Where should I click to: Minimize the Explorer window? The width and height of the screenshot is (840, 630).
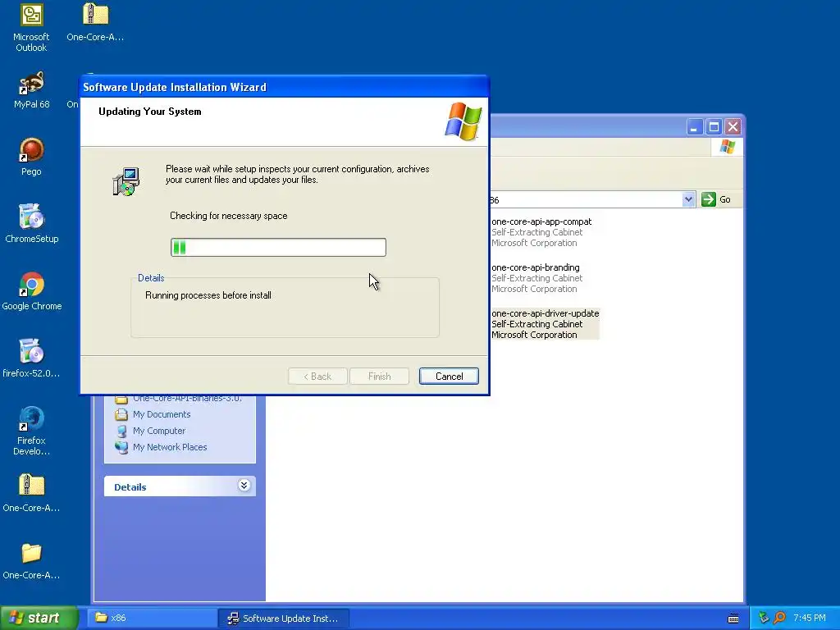pyautogui.click(x=694, y=127)
